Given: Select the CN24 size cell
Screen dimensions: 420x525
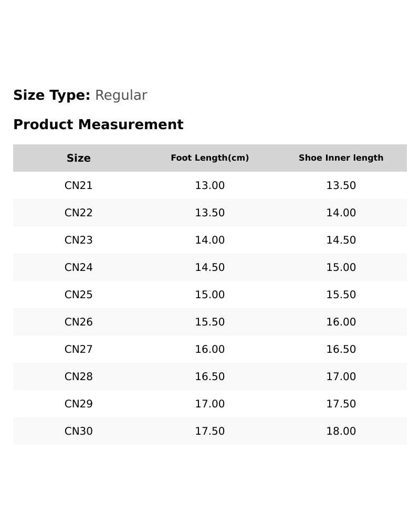Looking at the screenshot, I should coord(78,267).
